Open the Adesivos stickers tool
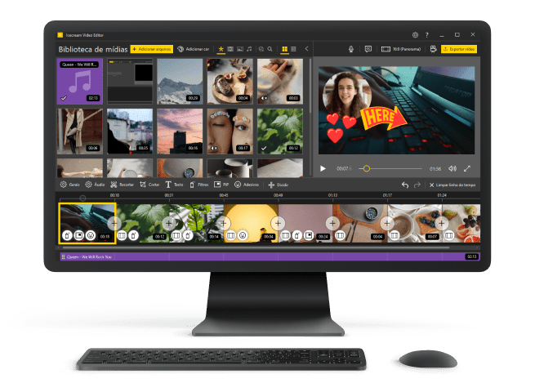The height and width of the screenshot is (392, 535). point(247,185)
